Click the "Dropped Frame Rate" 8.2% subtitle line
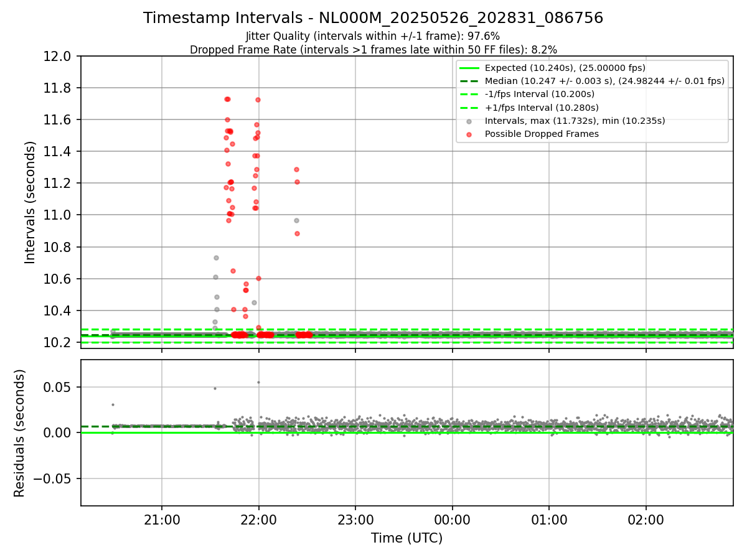 (373, 49)
